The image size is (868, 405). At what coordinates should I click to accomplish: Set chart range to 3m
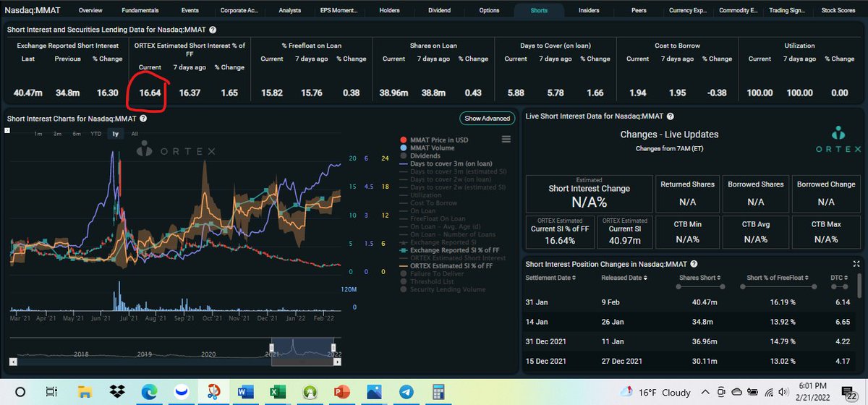tap(57, 134)
